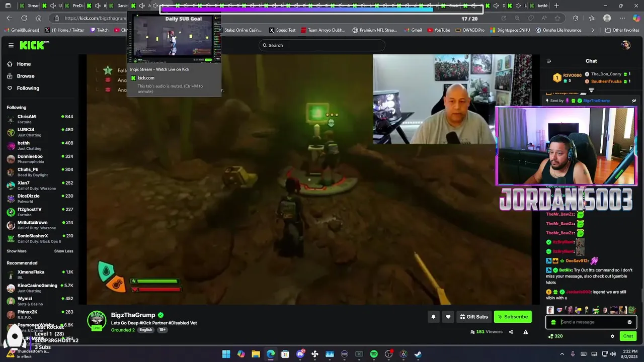Click the BigzThaGrump channel name
Screen dimensions: 644x362
[133, 315]
